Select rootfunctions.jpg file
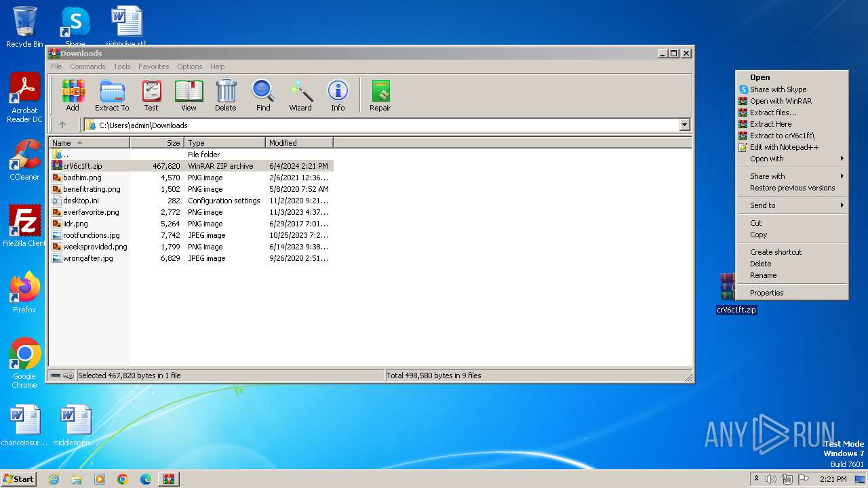Viewport: 868px width, 488px height. tap(191, 235)
